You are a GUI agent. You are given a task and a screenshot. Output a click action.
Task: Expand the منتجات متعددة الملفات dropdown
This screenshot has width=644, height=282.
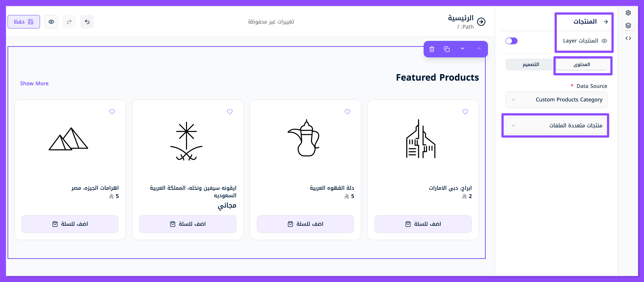(x=556, y=125)
